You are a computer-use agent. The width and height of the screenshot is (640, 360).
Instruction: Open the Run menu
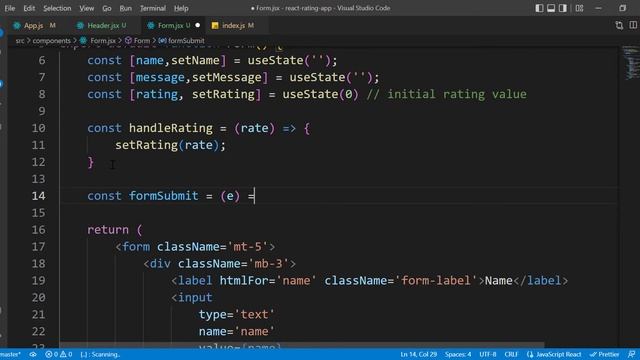[x=126, y=8]
